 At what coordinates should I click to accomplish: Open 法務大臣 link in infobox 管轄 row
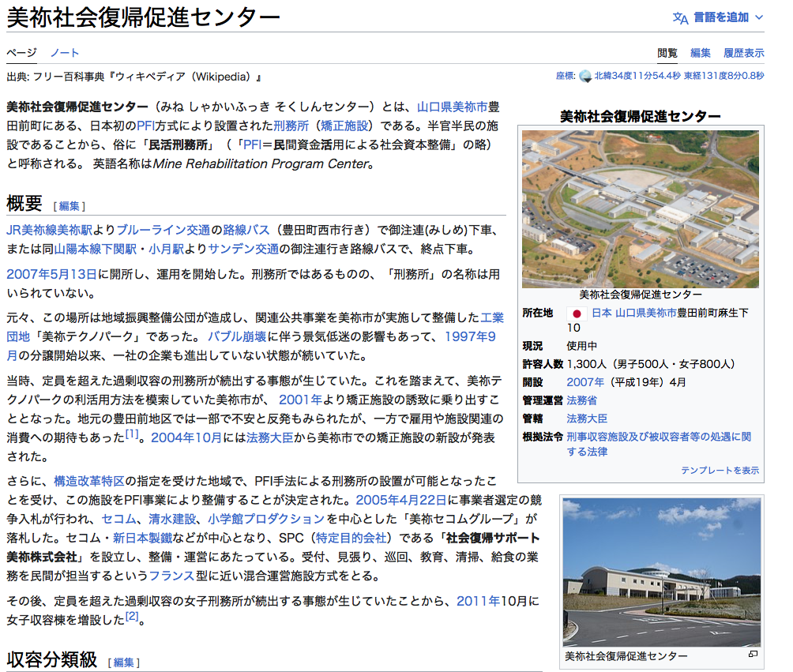click(587, 419)
